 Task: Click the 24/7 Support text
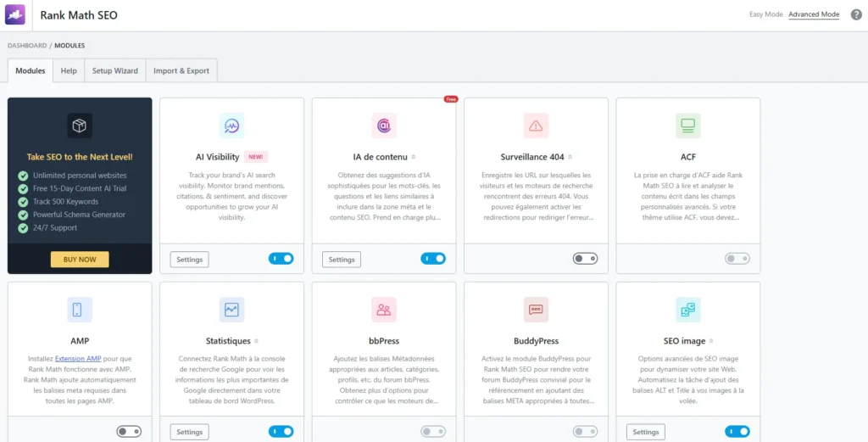[x=55, y=228]
